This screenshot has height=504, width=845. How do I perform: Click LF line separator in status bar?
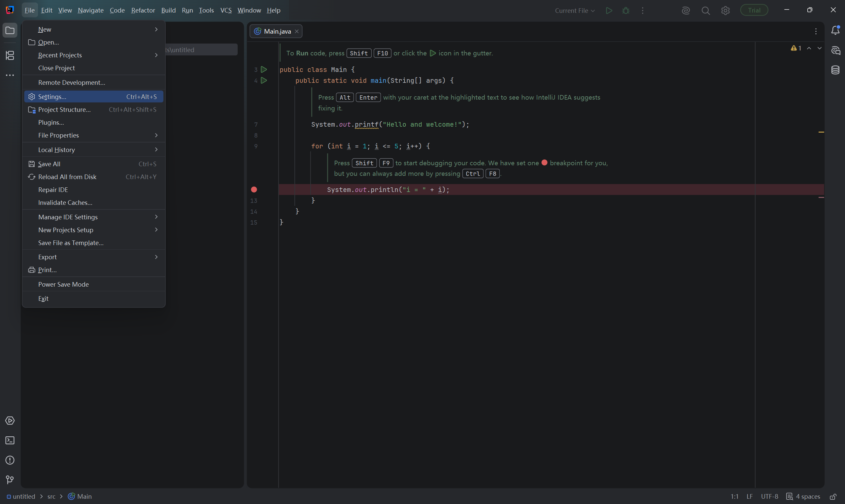750,496
